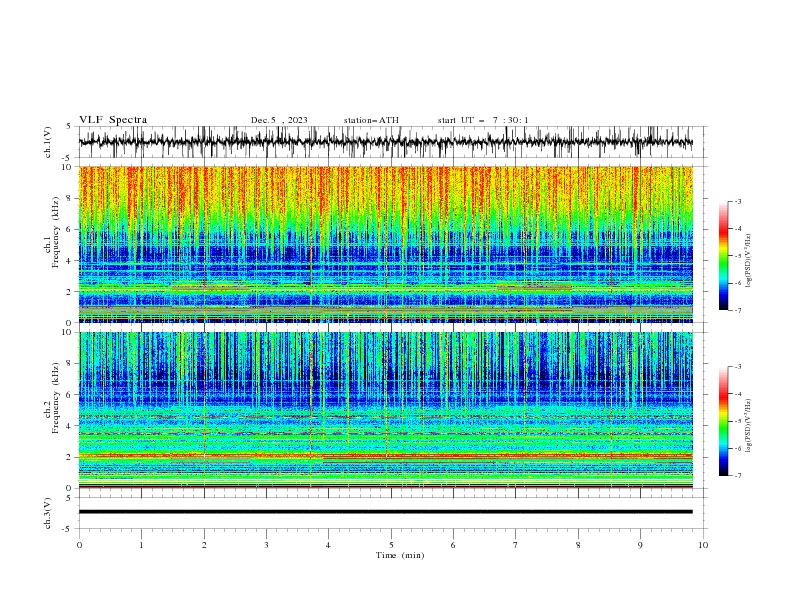This screenshot has height=612, width=792.
Task: Click the "ch.3(V)" axis label
Action: coord(48,513)
